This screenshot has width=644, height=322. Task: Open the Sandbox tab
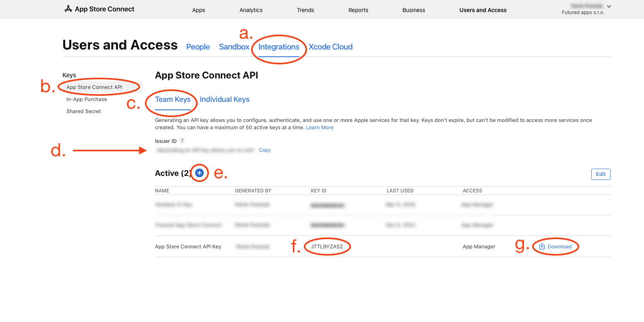point(234,47)
